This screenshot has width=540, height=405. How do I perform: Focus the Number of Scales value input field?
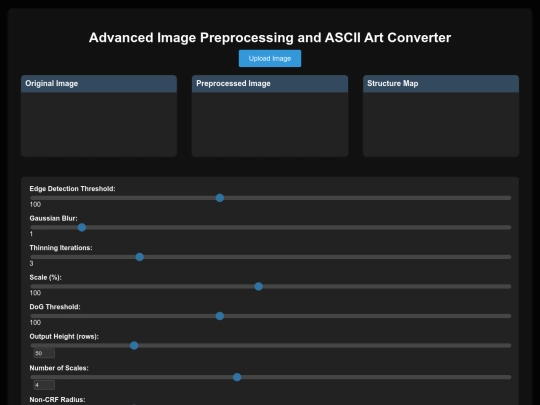44,385
